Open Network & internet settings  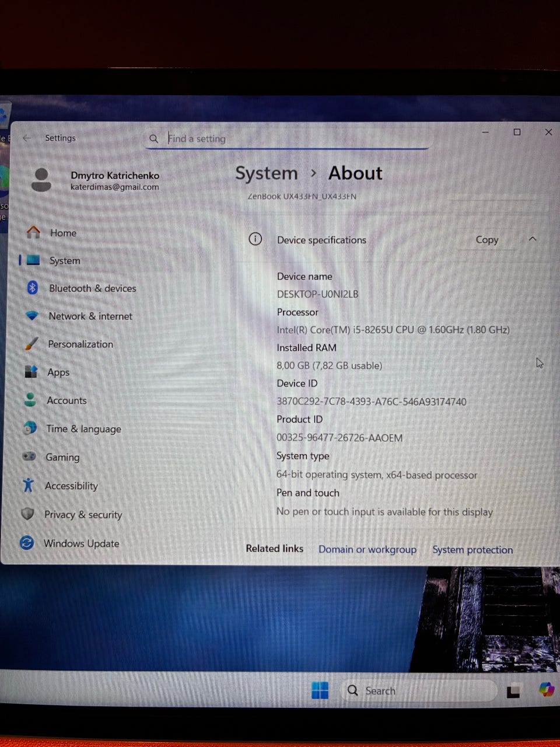90,316
